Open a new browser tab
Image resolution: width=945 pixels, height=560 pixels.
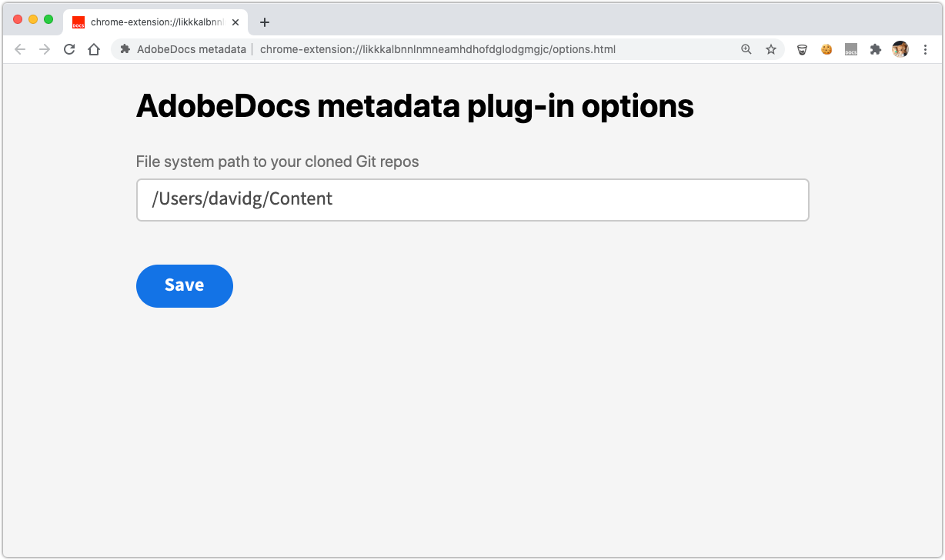[x=265, y=22]
